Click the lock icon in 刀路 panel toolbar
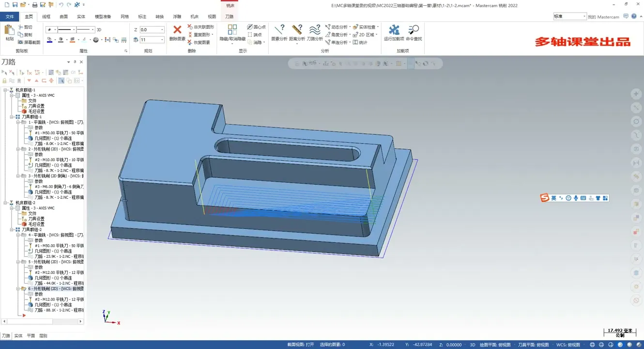Viewport: 644px width, 349px height. 5,81
